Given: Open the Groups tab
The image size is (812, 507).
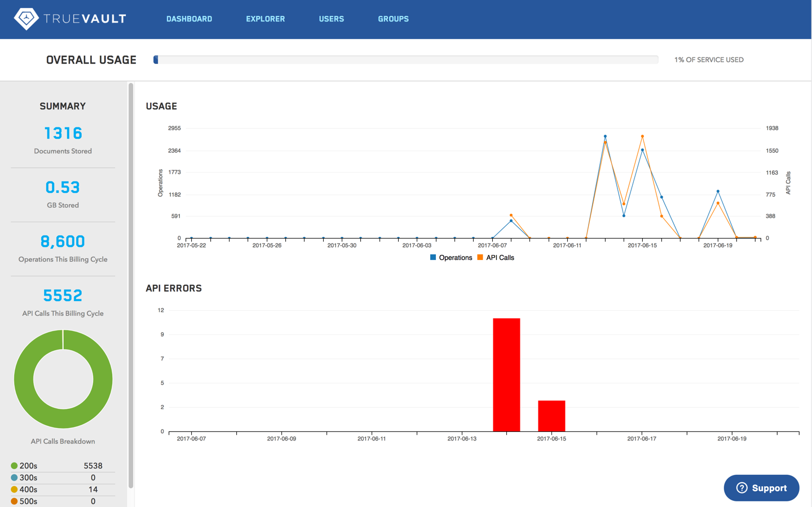Looking at the screenshot, I should click(x=393, y=19).
